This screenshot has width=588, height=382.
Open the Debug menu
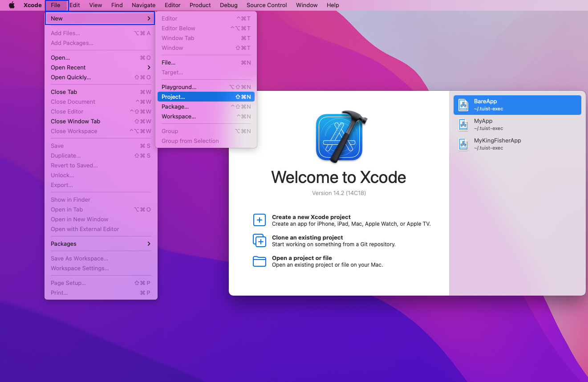pyautogui.click(x=229, y=5)
